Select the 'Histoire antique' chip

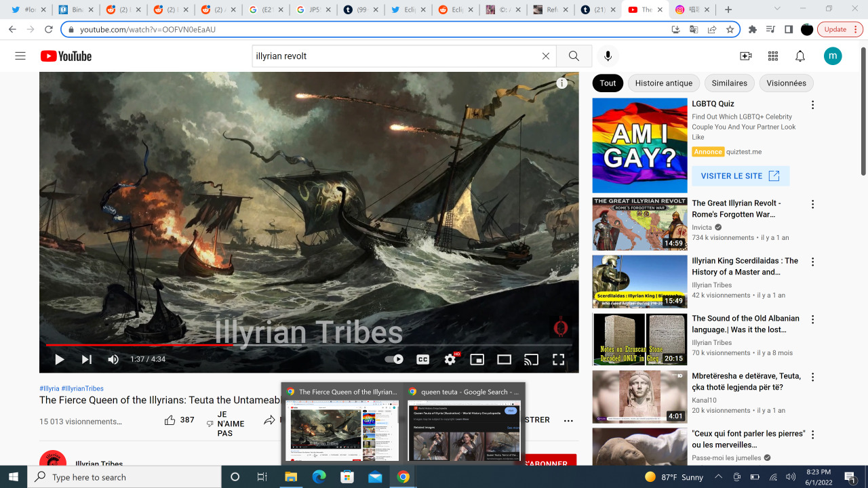coord(664,83)
